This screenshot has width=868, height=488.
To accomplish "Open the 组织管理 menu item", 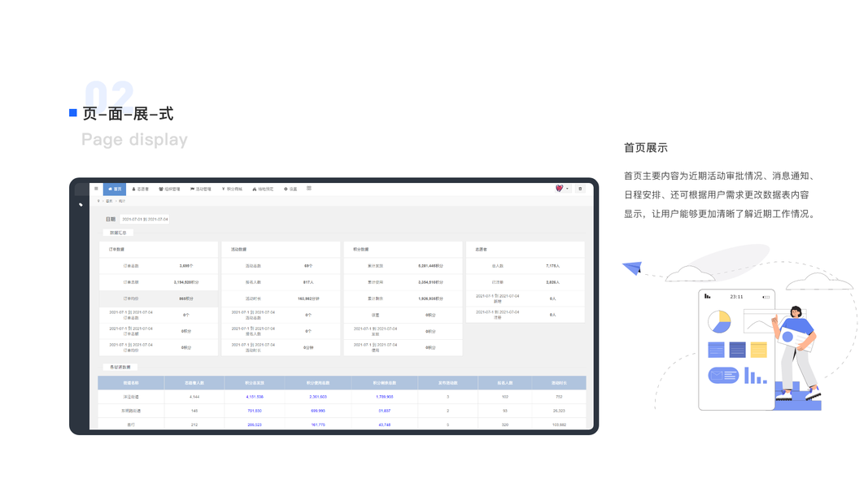I will [x=169, y=190].
